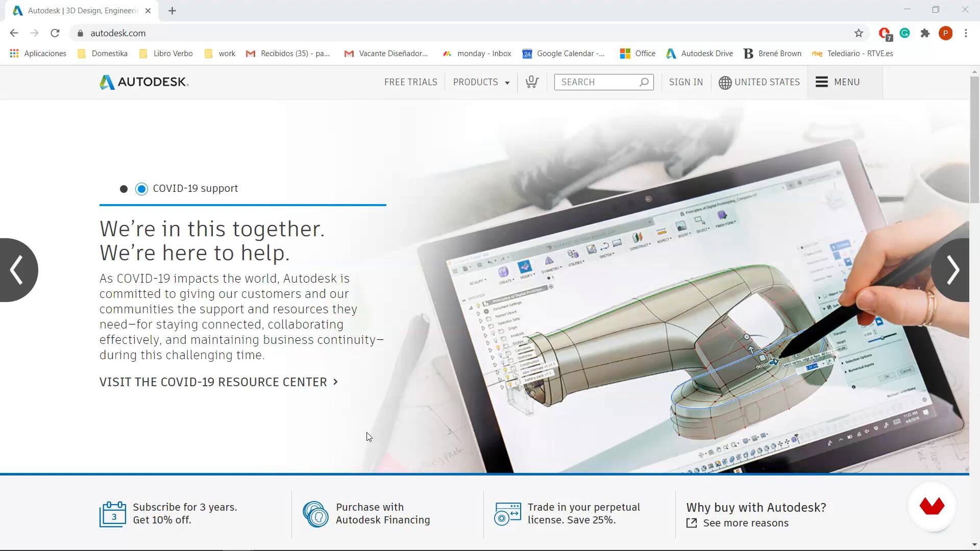Open the Chrome profile avatar P
The width and height of the screenshot is (980, 551).
pyautogui.click(x=945, y=33)
